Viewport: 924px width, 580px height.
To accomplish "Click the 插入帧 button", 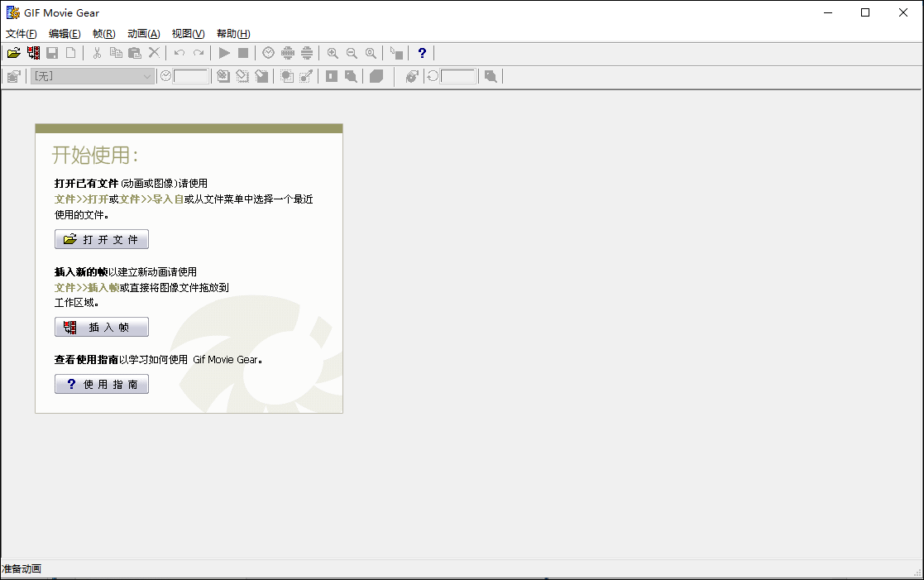I will pos(102,327).
